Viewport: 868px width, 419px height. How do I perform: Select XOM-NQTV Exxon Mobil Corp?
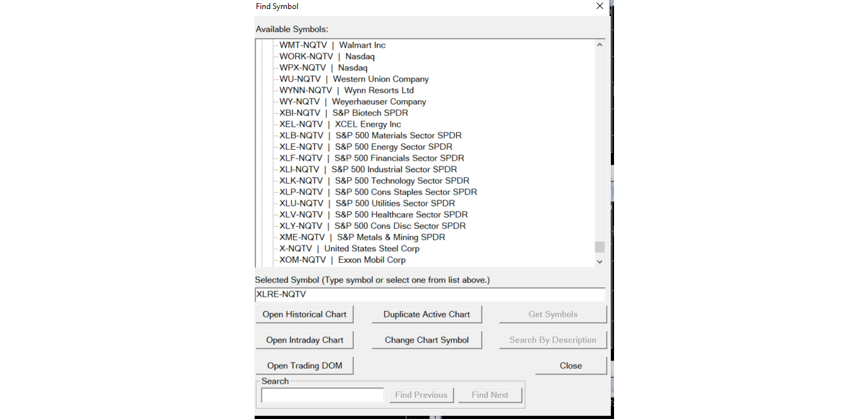(x=342, y=260)
